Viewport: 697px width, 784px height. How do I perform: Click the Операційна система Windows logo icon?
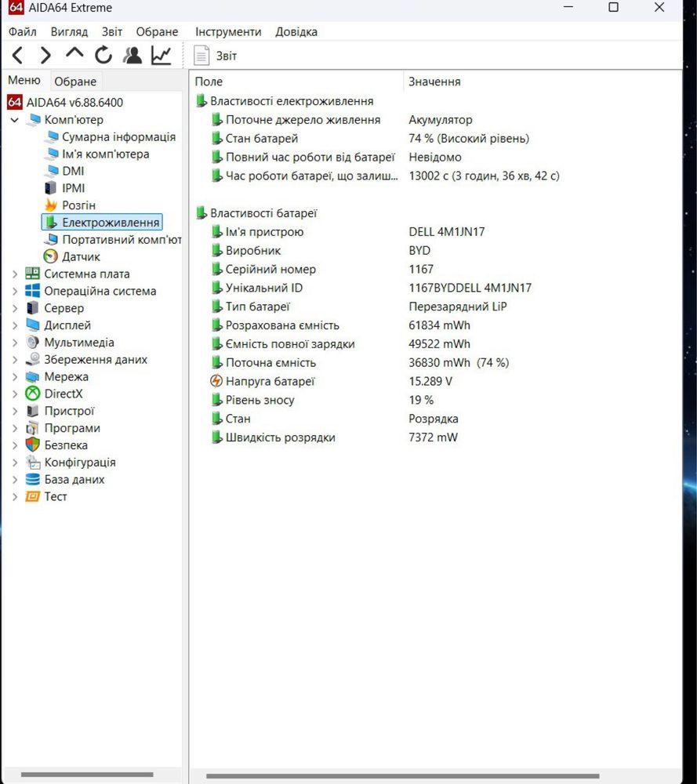pyautogui.click(x=32, y=291)
